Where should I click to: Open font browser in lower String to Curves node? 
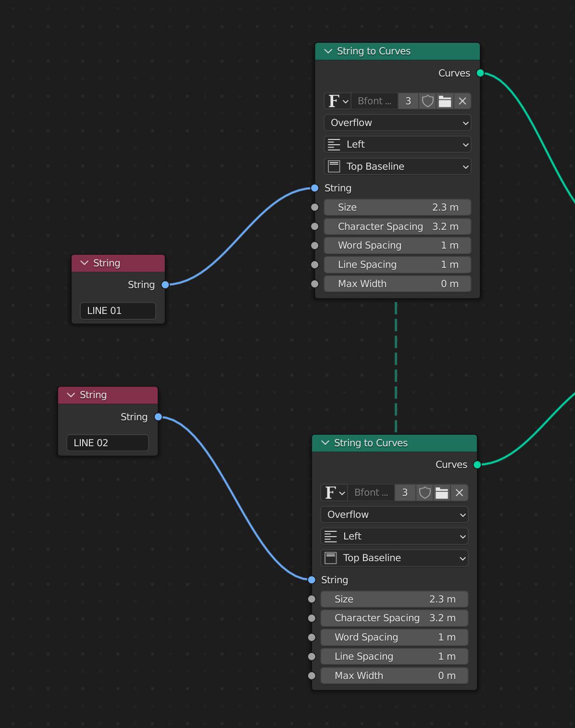click(x=335, y=493)
